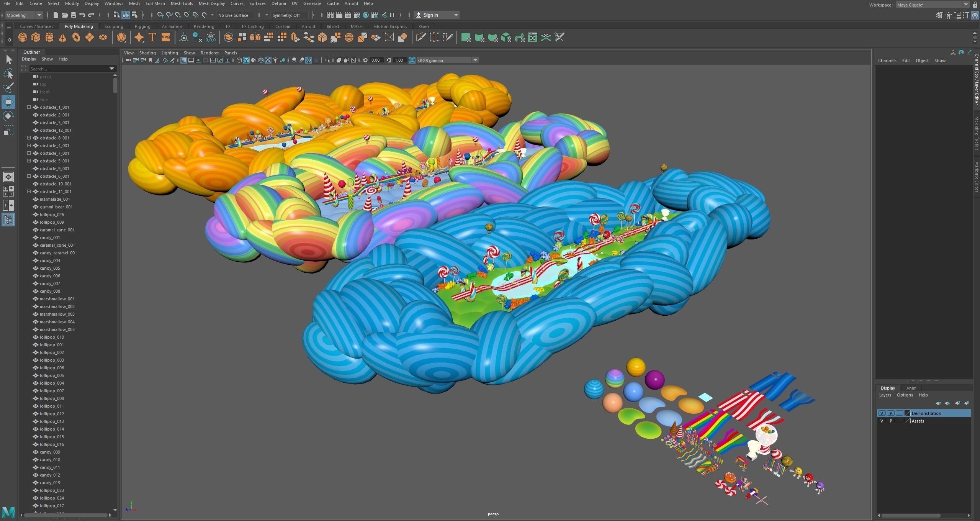Switch to the Rigging shelf tab
The width and height of the screenshot is (980, 521).
(x=142, y=26)
